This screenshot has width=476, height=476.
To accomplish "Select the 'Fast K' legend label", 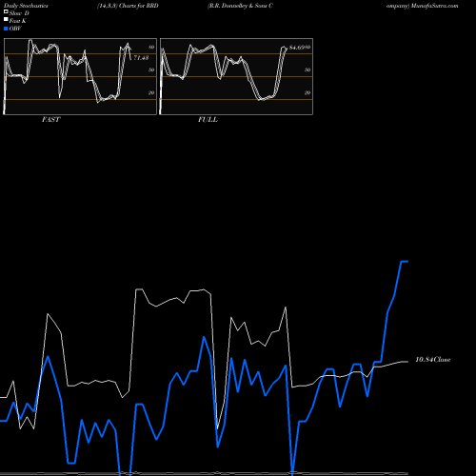I will coord(18,21).
